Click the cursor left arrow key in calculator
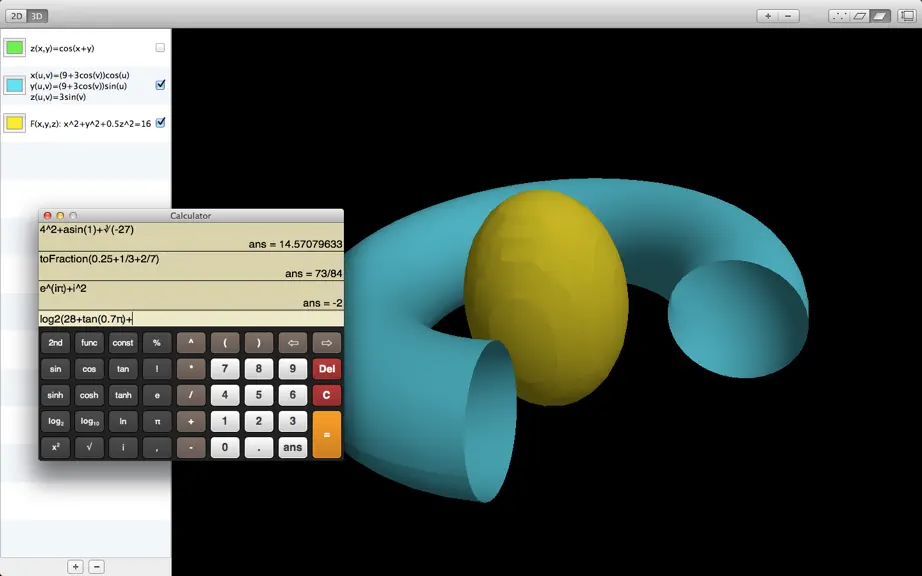 [x=293, y=343]
